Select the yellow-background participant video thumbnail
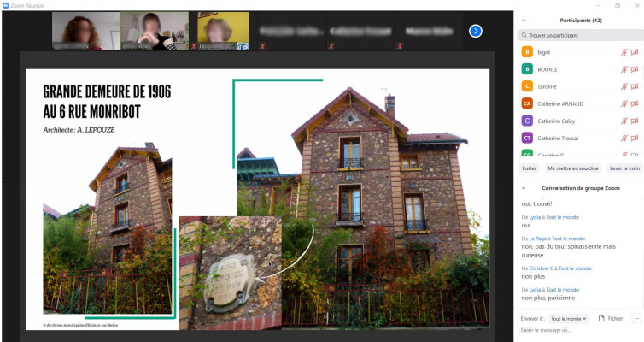644x342 pixels. point(223,31)
